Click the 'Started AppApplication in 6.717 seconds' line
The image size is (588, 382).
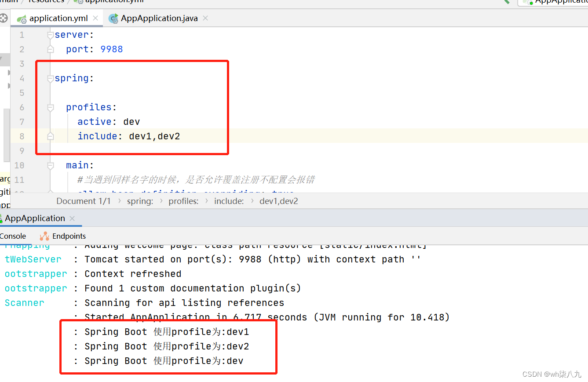tap(267, 317)
